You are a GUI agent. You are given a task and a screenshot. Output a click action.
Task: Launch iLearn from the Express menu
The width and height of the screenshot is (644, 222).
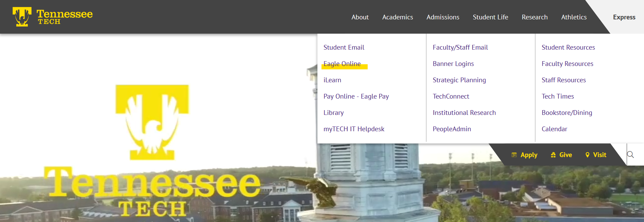coord(332,80)
